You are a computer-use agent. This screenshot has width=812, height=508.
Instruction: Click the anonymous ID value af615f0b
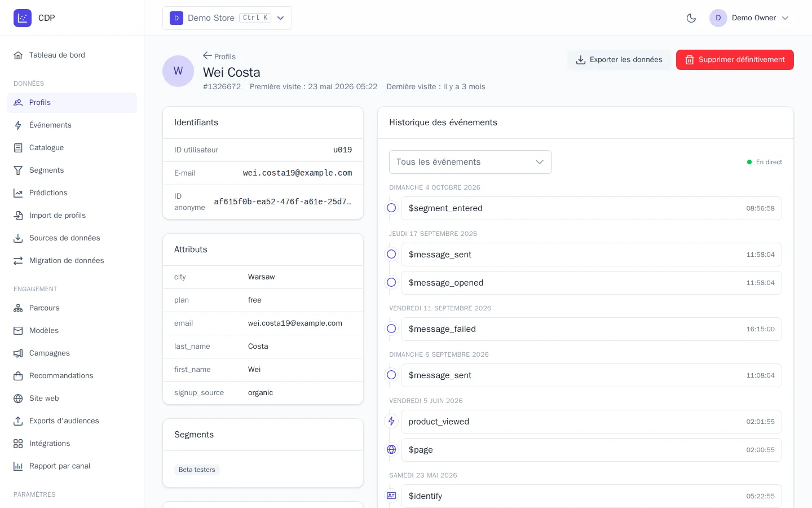click(x=283, y=202)
